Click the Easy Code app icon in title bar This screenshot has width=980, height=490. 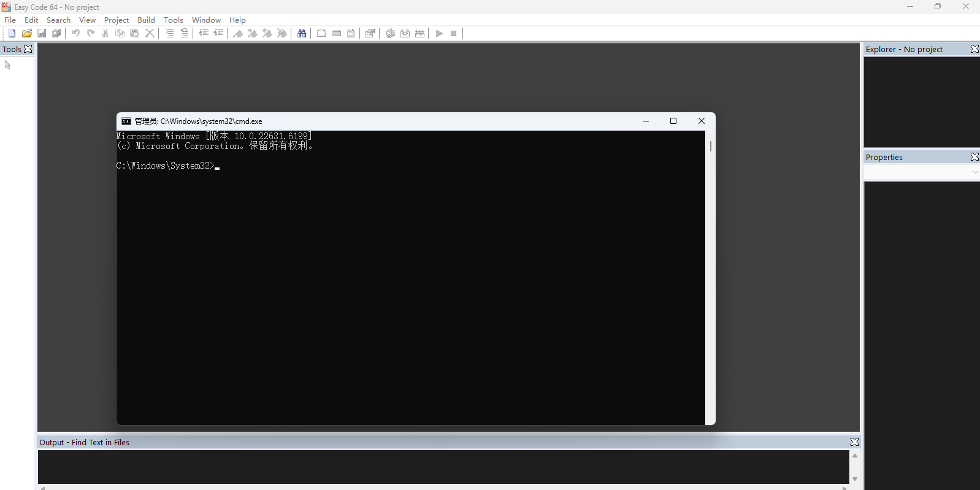pyautogui.click(x=6, y=7)
